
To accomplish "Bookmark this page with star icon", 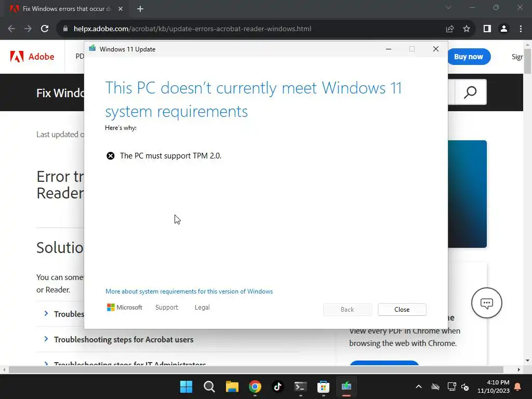I will 467,29.
